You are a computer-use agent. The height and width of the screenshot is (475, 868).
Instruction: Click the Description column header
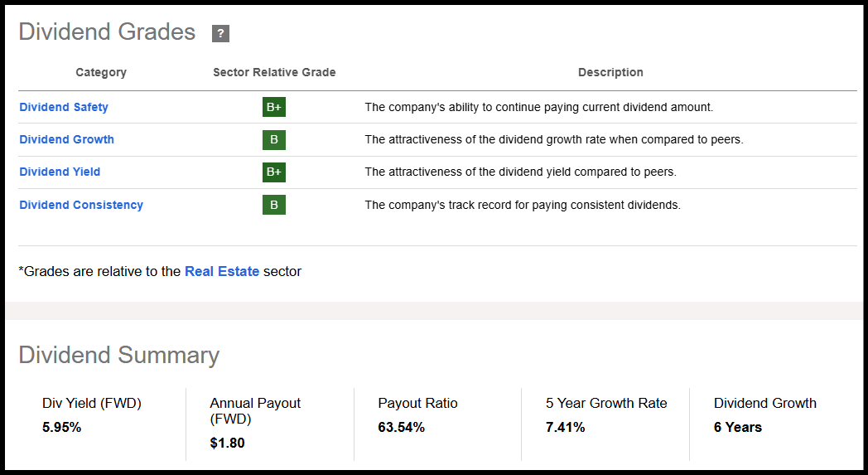(610, 72)
